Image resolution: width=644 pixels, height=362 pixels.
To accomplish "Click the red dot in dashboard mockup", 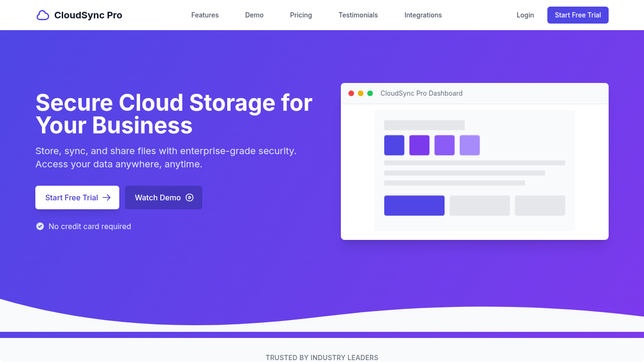I will tap(351, 93).
